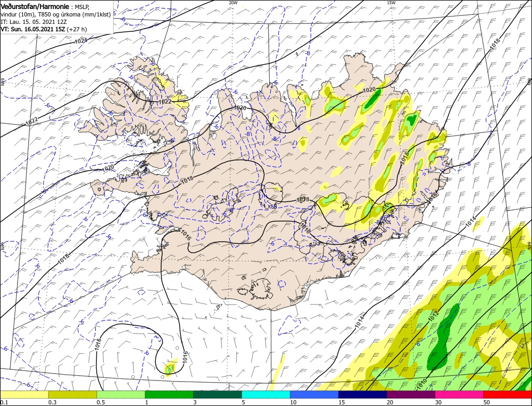Viewport: 532px width, 406px height.
Task: Click the legend value 50
Action: (487, 402)
